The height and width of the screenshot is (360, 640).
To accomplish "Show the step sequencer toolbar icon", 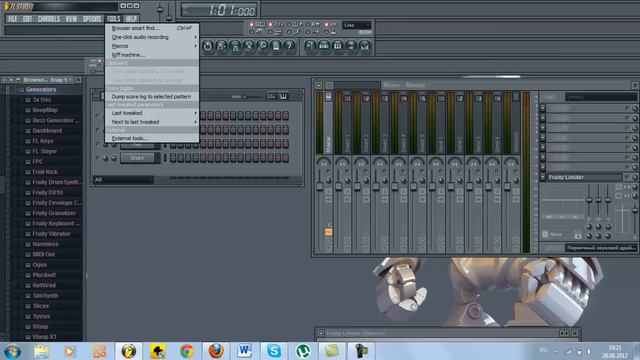I will (324, 46).
